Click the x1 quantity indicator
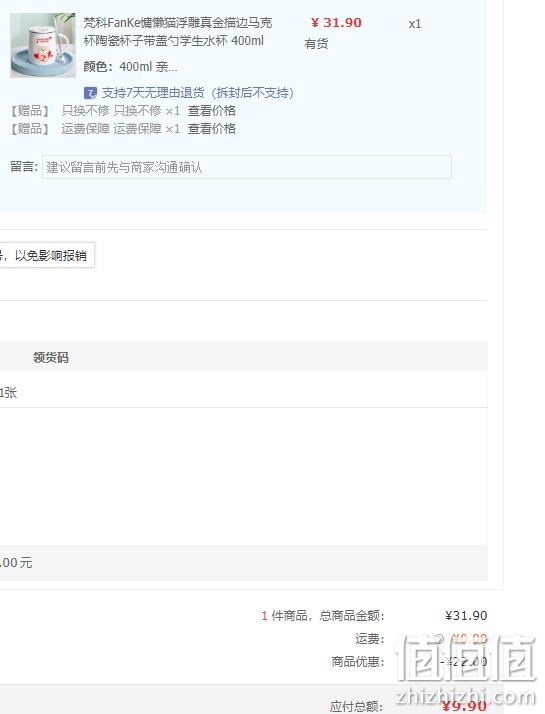545x714 pixels. [415, 24]
